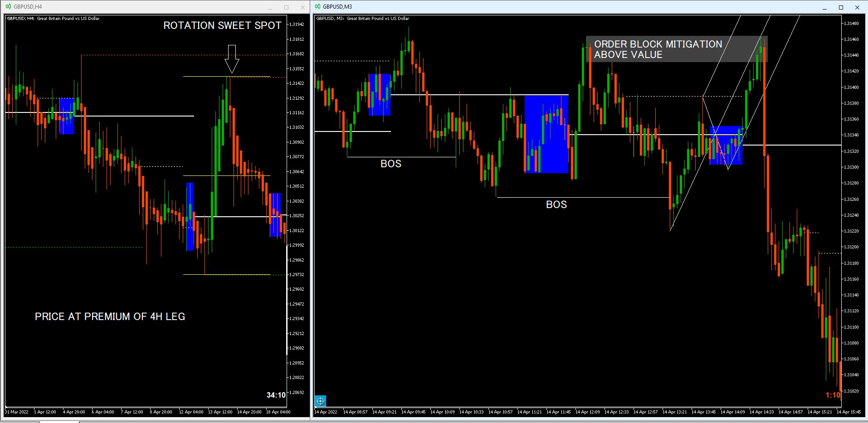
Task: Close the GBPUSD,M3 chart window
Action: point(857,7)
